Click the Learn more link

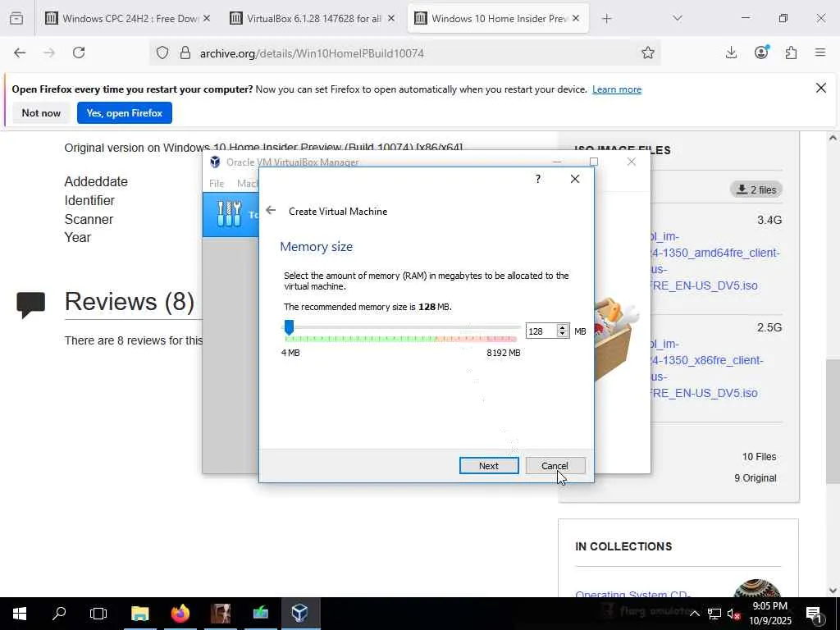(617, 89)
